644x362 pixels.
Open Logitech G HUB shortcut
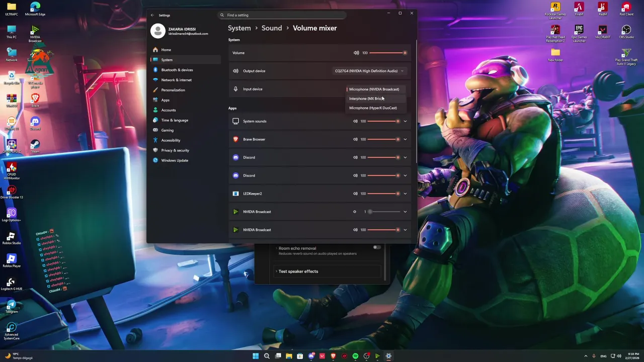pyautogui.click(x=11, y=284)
